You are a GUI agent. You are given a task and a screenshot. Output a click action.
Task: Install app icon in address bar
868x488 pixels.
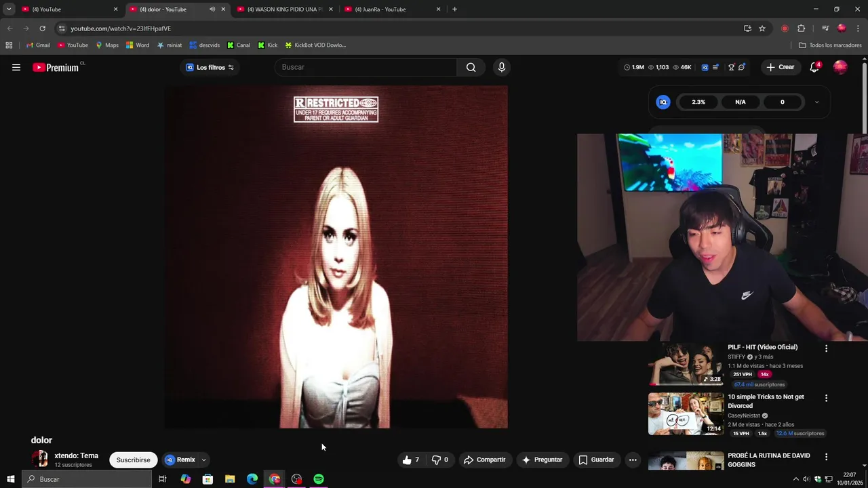pyautogui.click(x=747, y=28)
